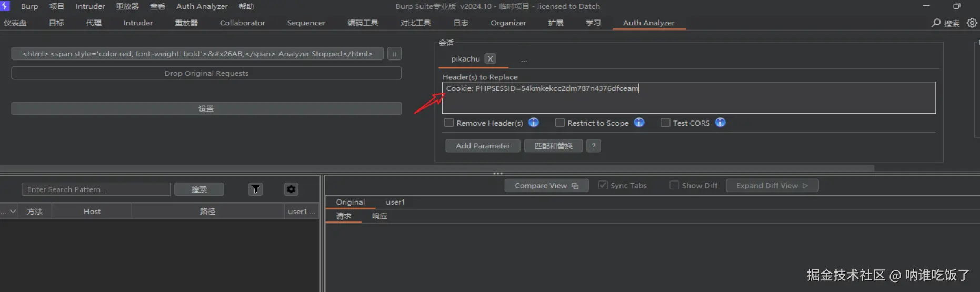Viewport: 980px width, 292px height.
Task: Sort by Host column header
Action: coord(92,211)
